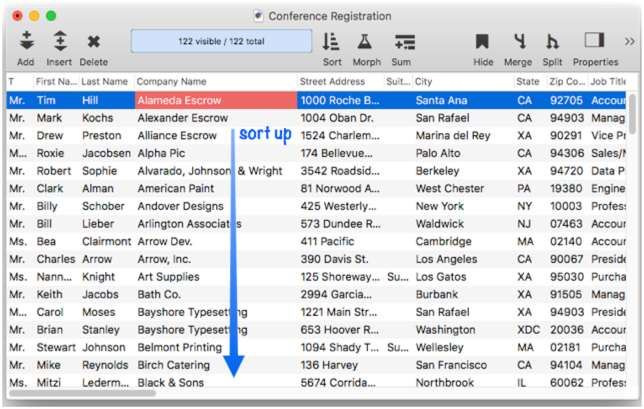Image resolution: width=644 pixels, height=409 pixels.
Task: Click the Sum toolbar icon
Action: [x=405, y=42]
